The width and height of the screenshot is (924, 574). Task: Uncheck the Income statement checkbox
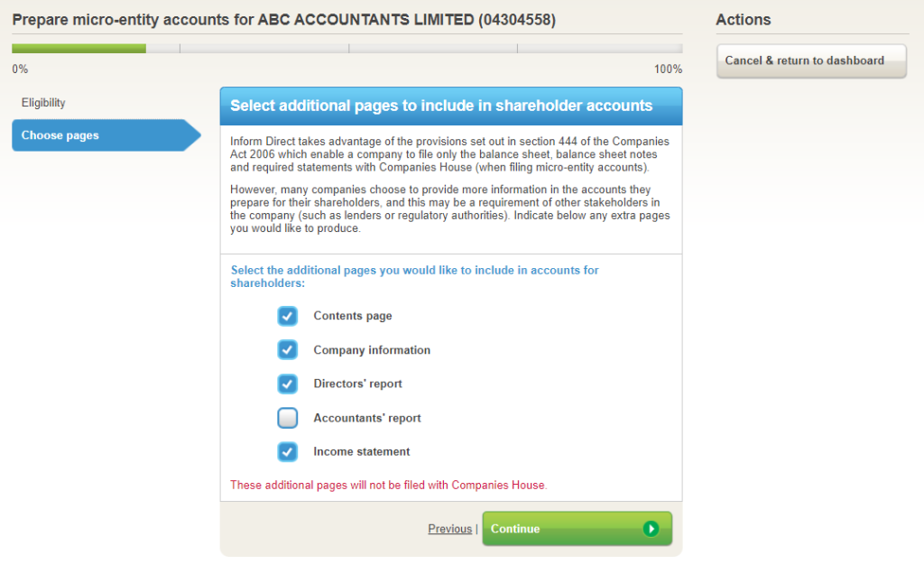(287, 451)
